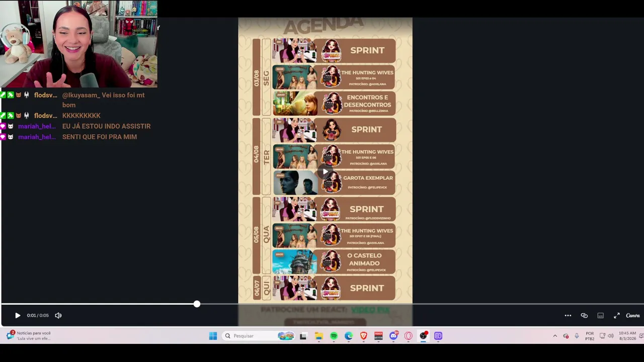Copy the video link with the chain icon

pyautogui.click(x=584, y=316)
